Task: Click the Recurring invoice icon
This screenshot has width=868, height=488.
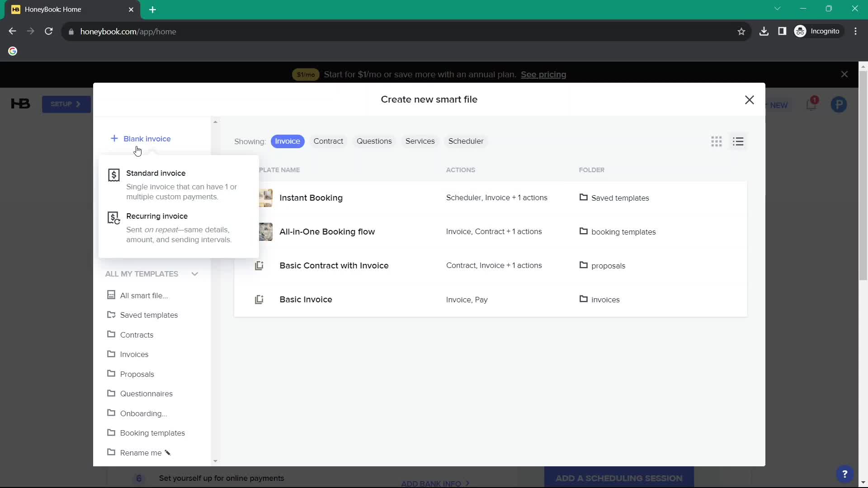Action: click(x=113, y=218)
